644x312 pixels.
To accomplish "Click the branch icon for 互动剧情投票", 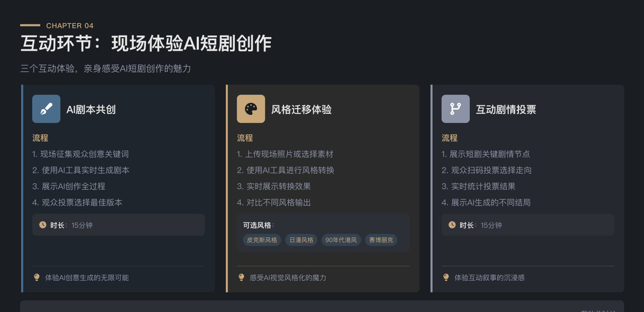I will tap(455, 109).
